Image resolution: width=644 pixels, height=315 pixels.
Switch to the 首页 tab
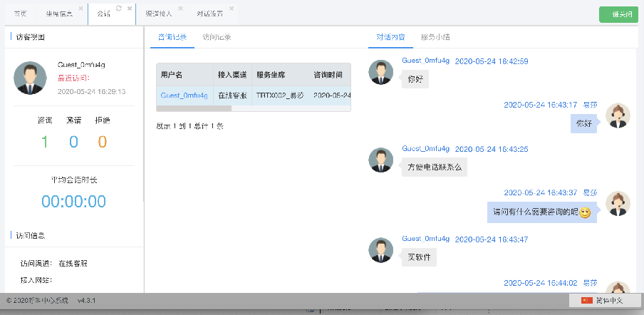[x=20, y=14]
